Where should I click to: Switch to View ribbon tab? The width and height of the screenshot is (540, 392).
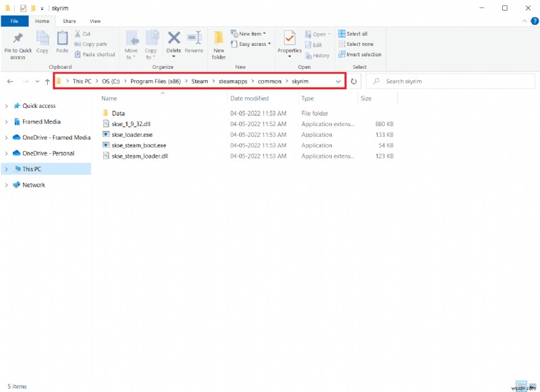pos(95,21)
